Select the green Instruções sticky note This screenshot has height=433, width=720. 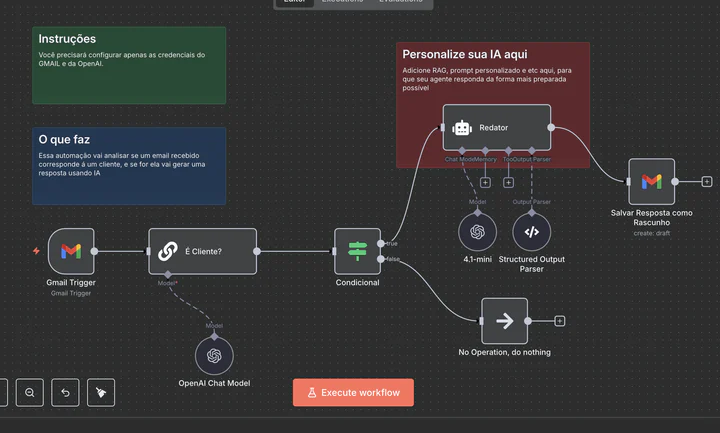point(129,65)
